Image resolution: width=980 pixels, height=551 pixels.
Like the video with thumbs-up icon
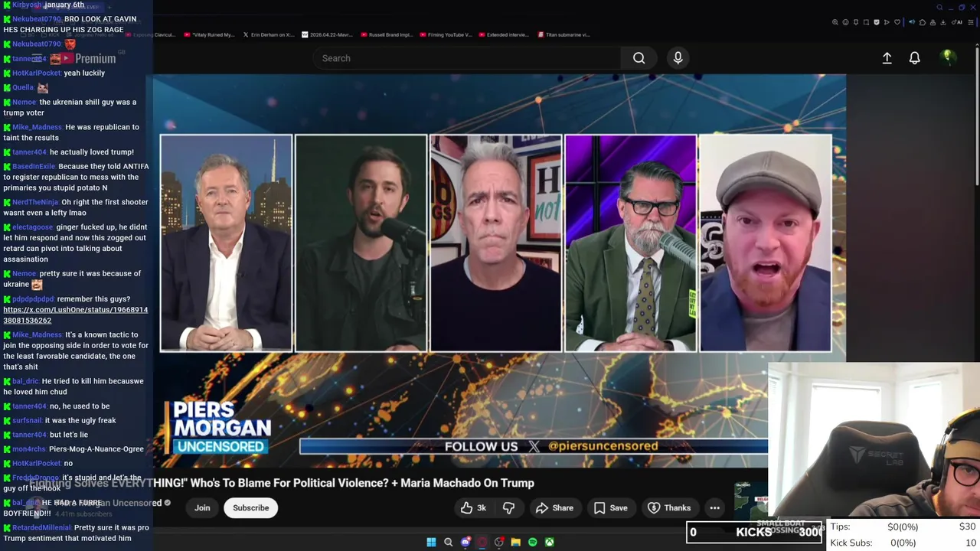tap(466, 507)
